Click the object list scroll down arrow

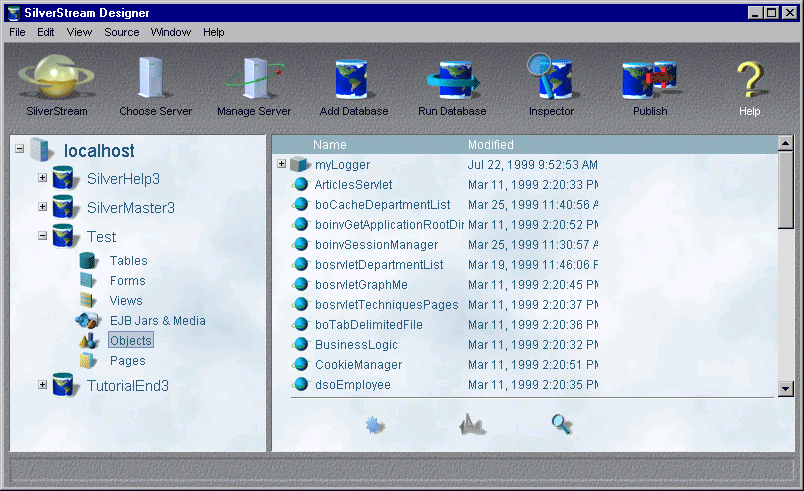[786, 389]
